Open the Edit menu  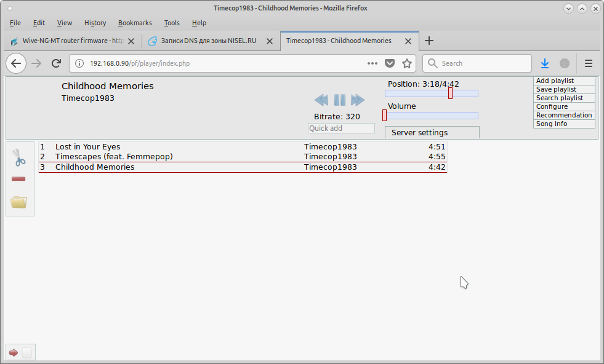click(x=39, y=23)
